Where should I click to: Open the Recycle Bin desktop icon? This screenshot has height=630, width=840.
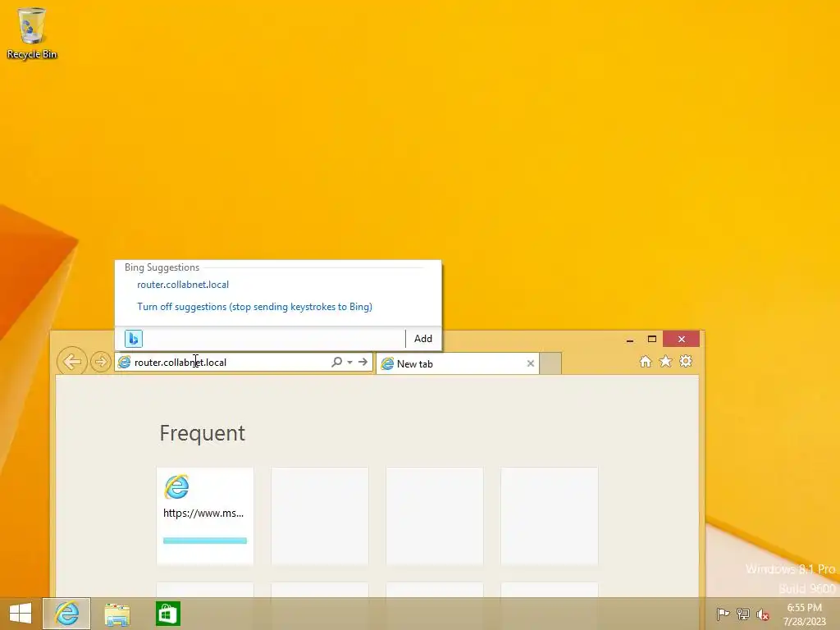(32, 33)
